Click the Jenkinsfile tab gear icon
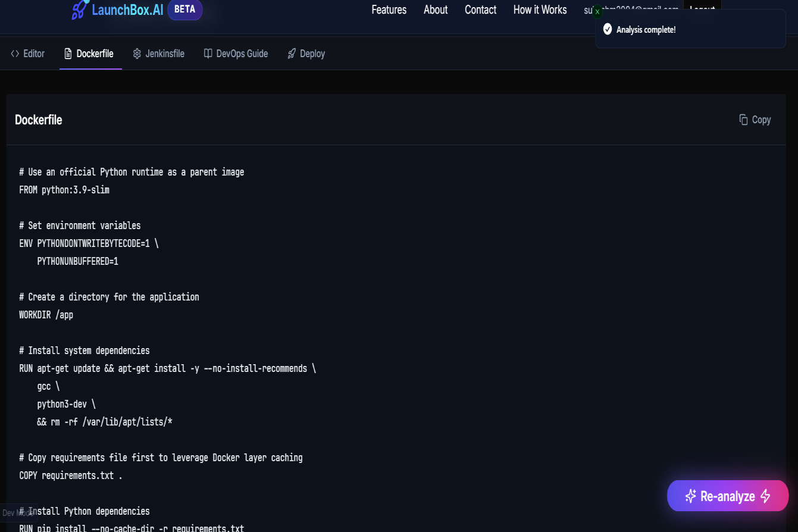Image resolution: width=798 pixels, height=532 pixels. 137,54
